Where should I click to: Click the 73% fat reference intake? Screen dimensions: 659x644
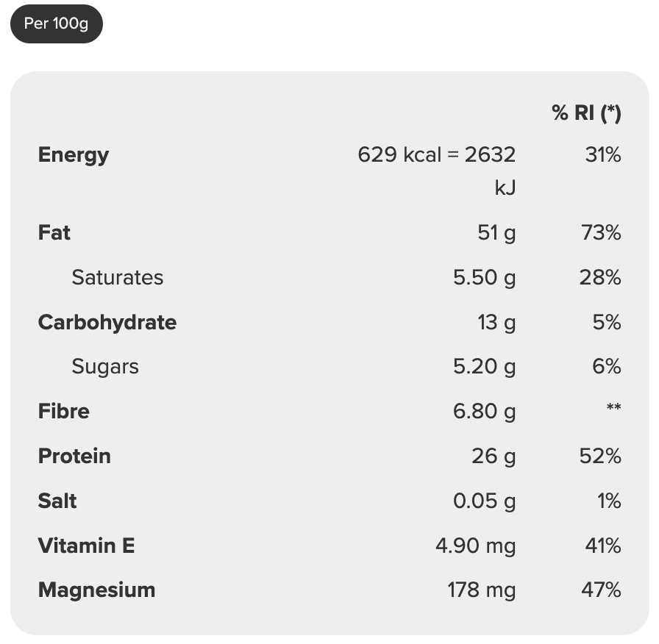pyautogui.click(x=601, y=233)
